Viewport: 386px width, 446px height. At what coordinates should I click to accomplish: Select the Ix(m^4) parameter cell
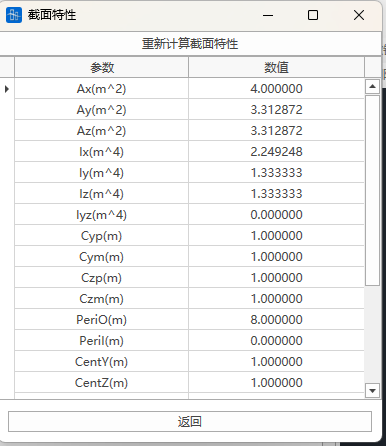point(101,152)
